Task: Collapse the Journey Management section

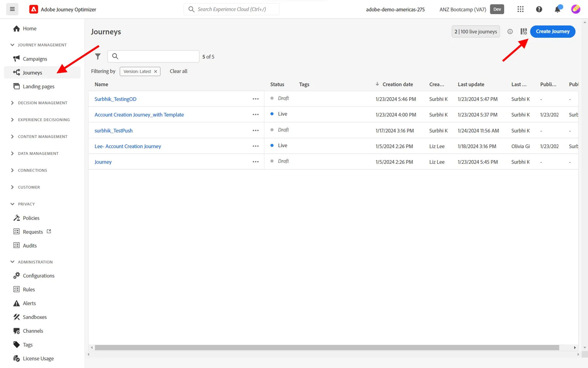Action: click(x=12, y=45)
